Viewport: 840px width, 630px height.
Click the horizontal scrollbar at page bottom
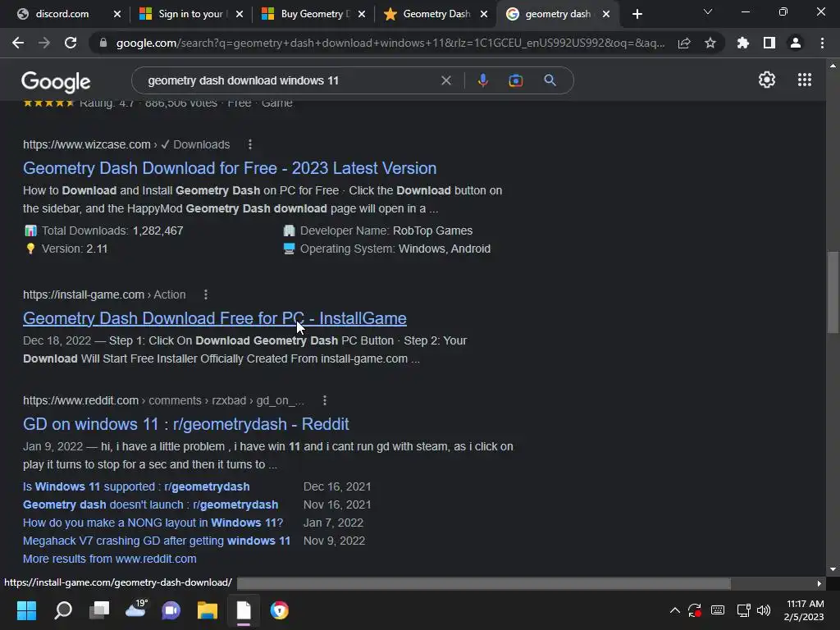[484, 583]
